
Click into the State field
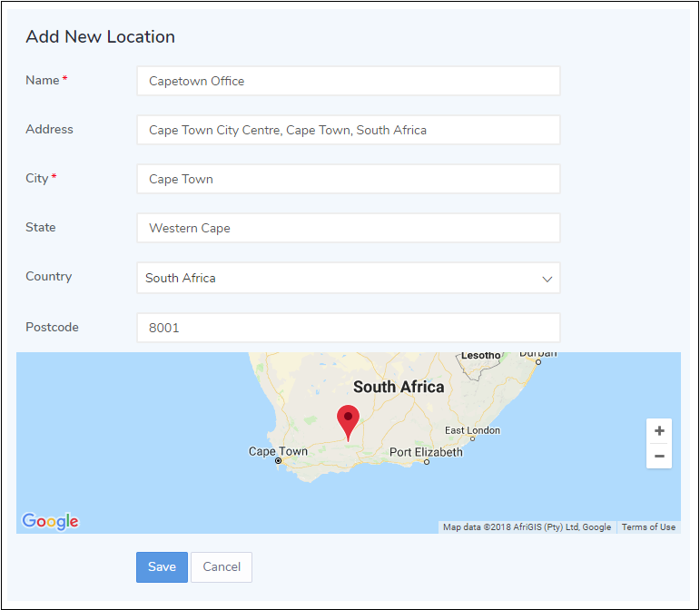[348, 228]
